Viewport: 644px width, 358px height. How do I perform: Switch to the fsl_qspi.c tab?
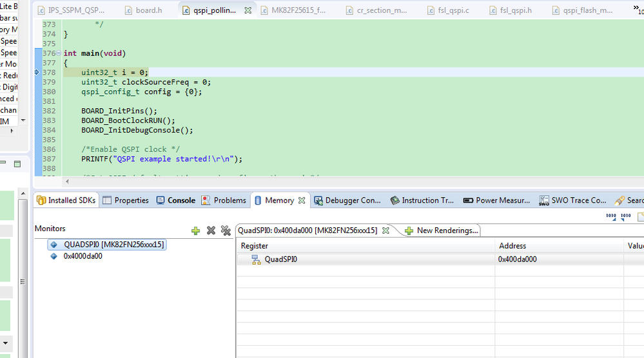pyautogui.click(x=448, y=10)
